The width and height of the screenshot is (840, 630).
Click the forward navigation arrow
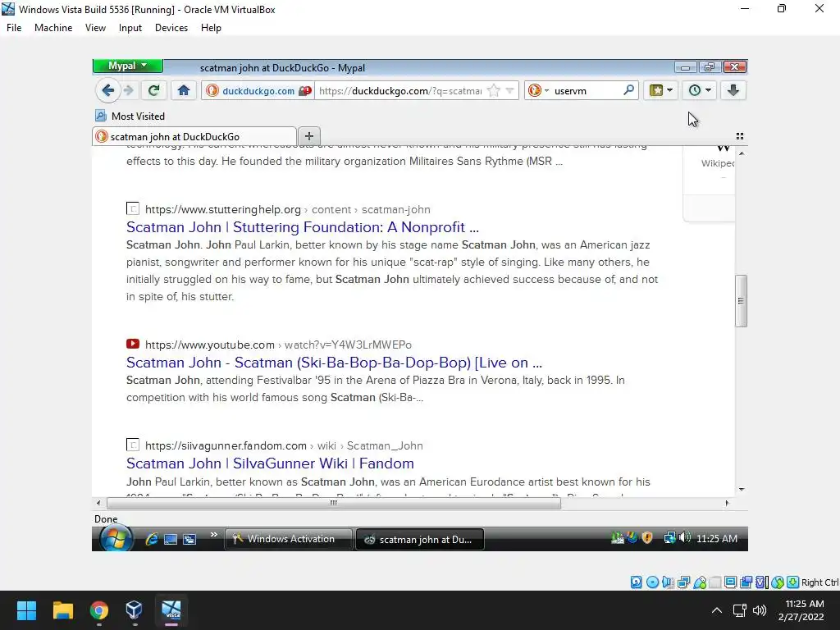[x=129, y=90]
